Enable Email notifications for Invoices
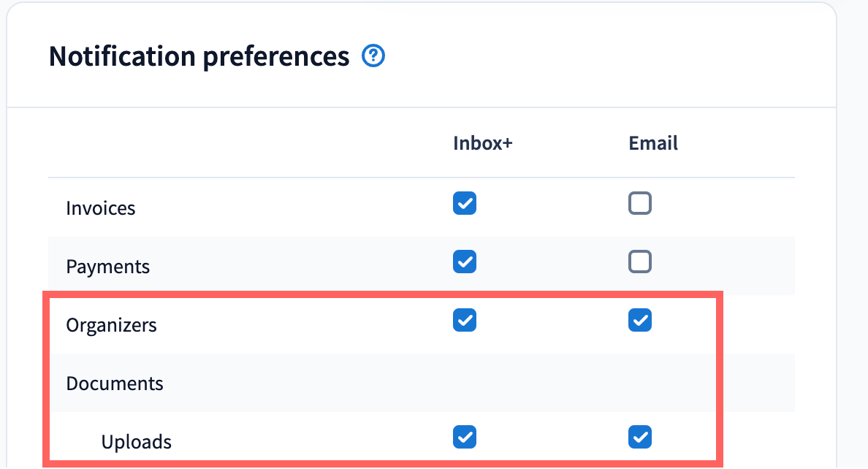 click(x=640, y=202)
